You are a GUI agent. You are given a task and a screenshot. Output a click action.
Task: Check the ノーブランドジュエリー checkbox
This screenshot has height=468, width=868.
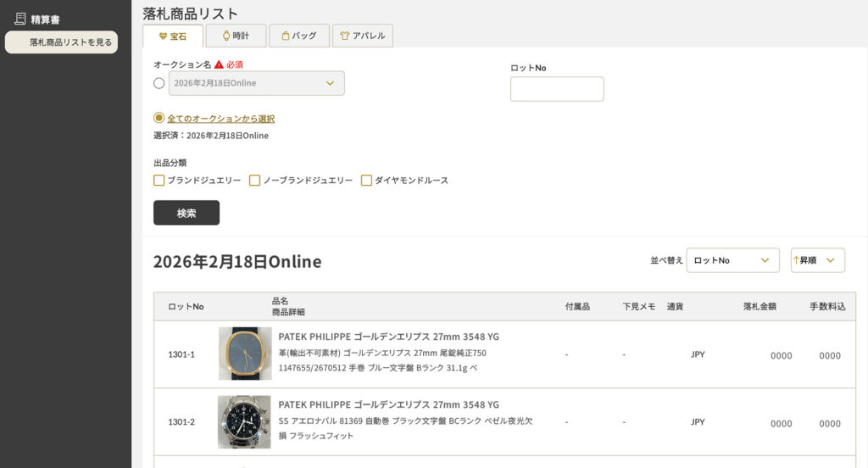click(x=254, y=181)
